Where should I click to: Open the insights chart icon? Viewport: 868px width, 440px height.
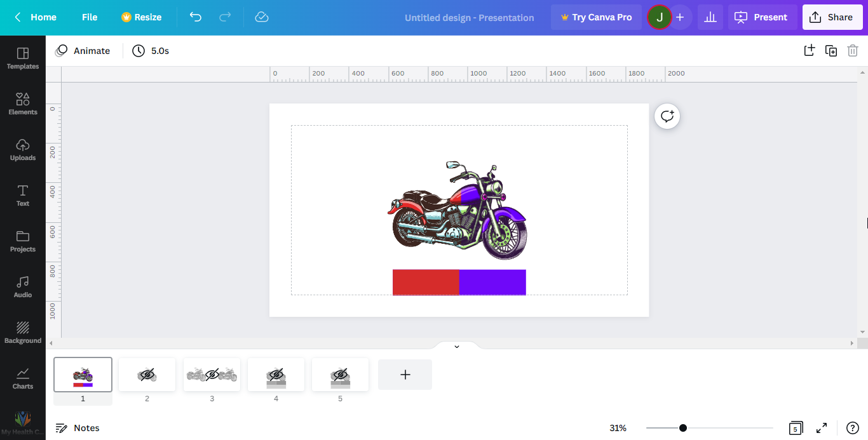(x=710, y=17)
